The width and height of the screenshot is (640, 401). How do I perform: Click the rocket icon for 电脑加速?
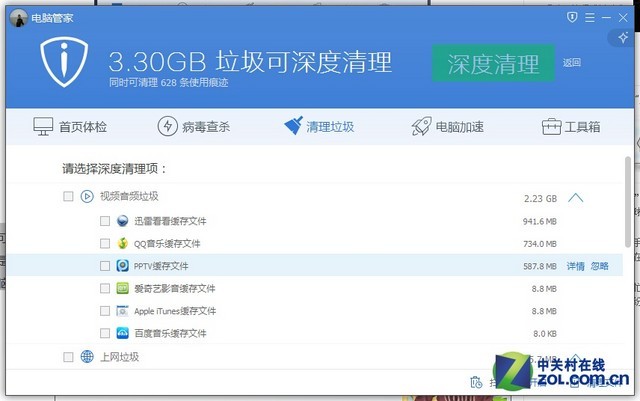pyautogui.click(x=421, y=127)
